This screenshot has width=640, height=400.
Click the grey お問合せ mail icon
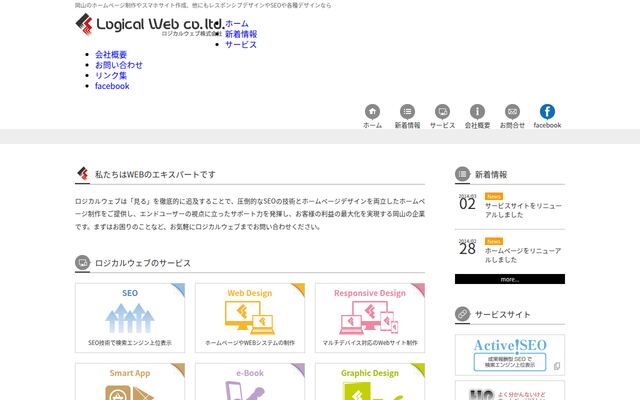tap(512, 111)
